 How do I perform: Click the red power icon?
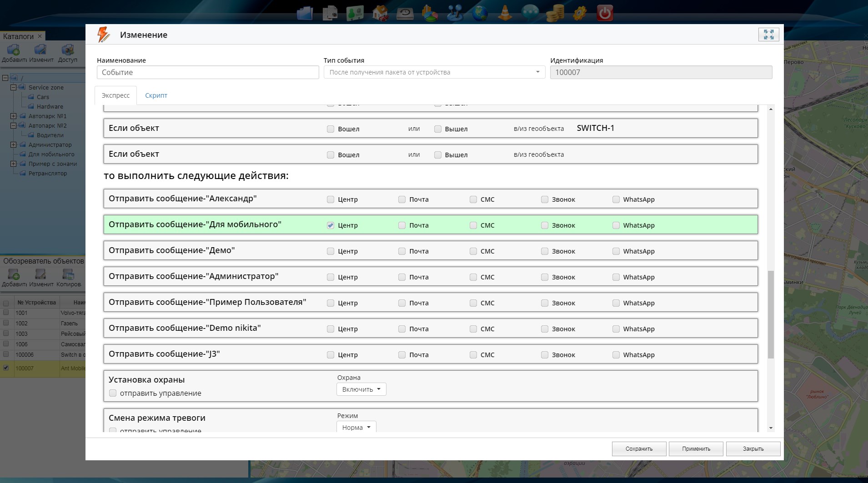(x=605, y=13)
